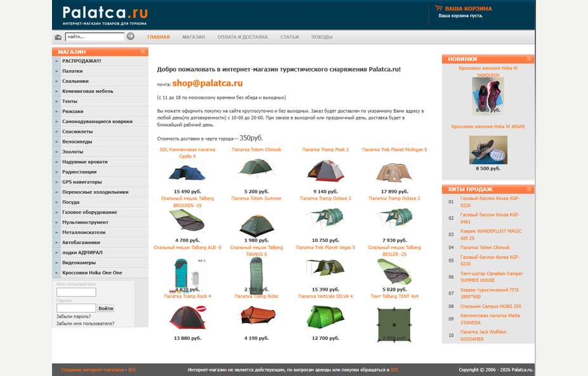Open the Газовое оборудование category

tap(89, 212)
